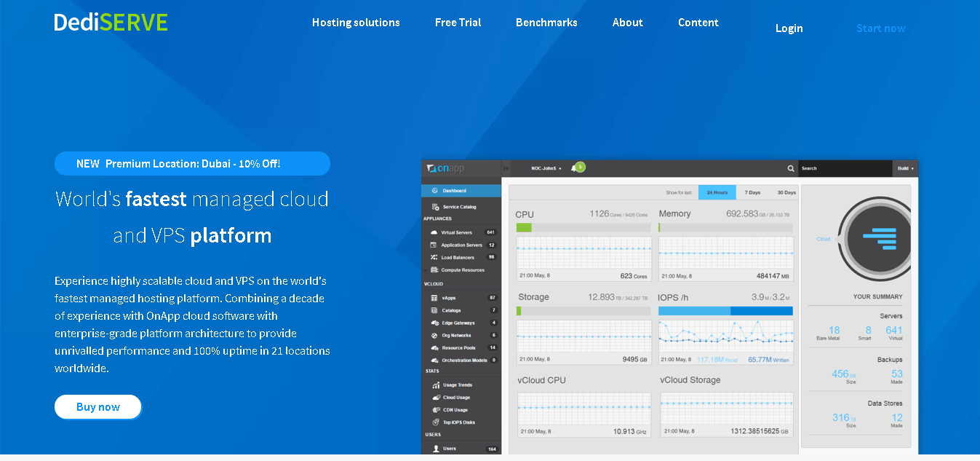Select the 30 Days time range tab
The image size is (980, 461).
pos(786,192)
